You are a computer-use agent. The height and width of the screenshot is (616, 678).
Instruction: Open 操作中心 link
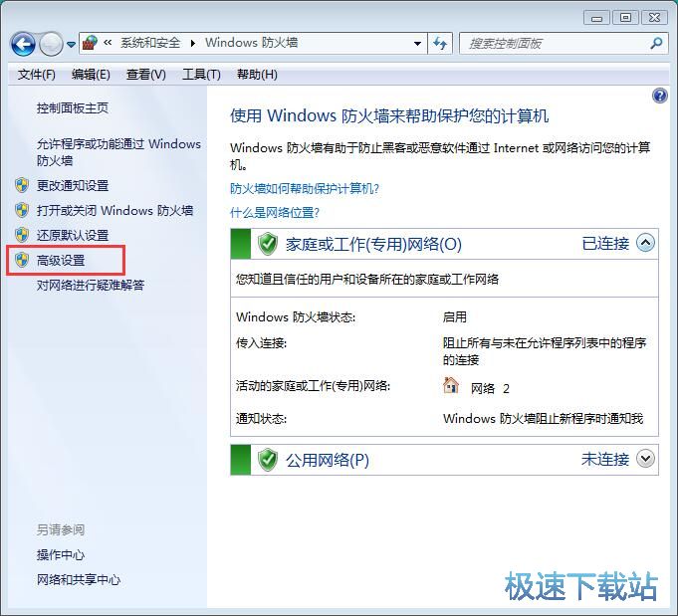pos(61,555)
